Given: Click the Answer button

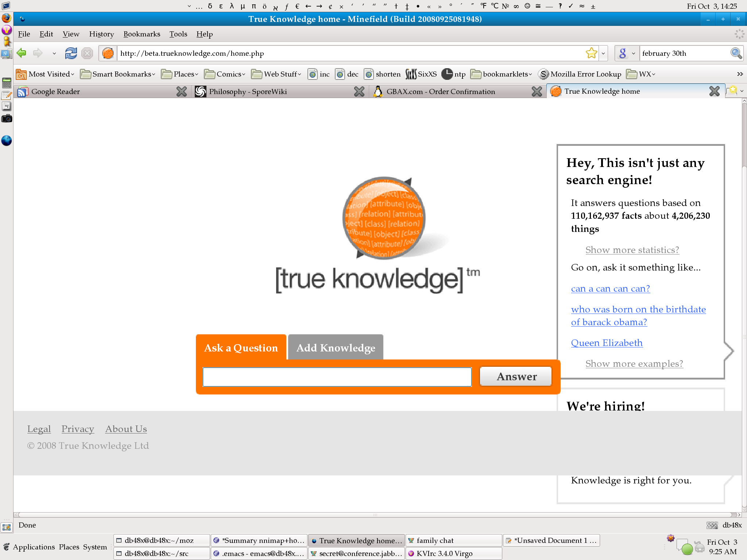Looking at the screenshot, I should pyautogui.click(x=516, y=376).
